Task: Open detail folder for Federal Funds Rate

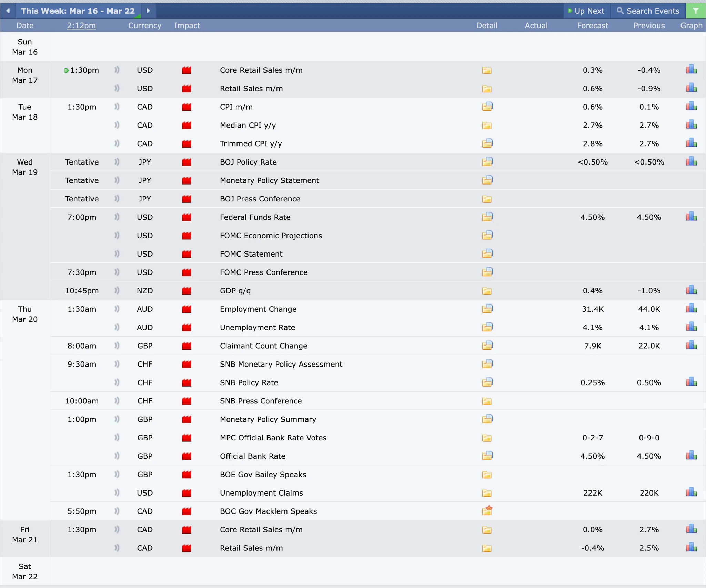Action: [x=487, y=217]
